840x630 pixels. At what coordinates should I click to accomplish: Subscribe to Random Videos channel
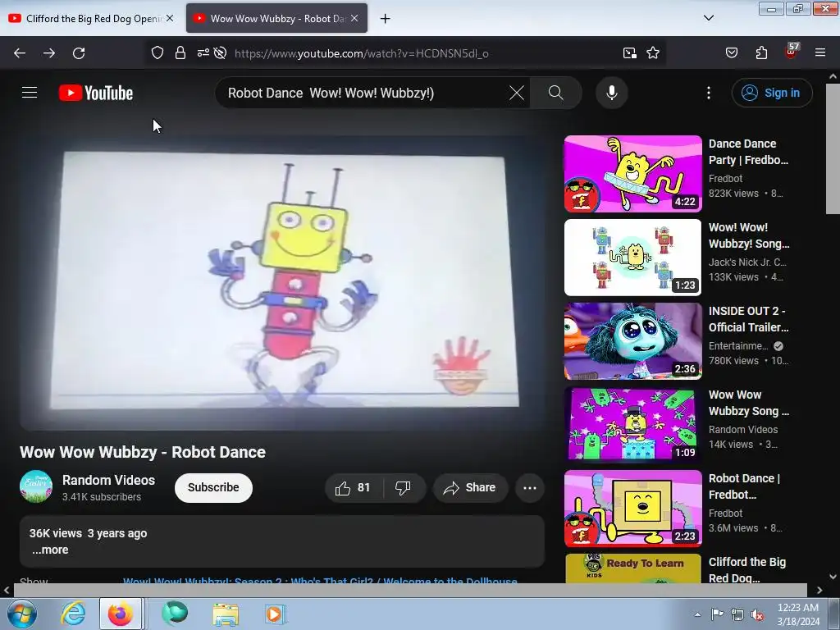pos(213,487)
